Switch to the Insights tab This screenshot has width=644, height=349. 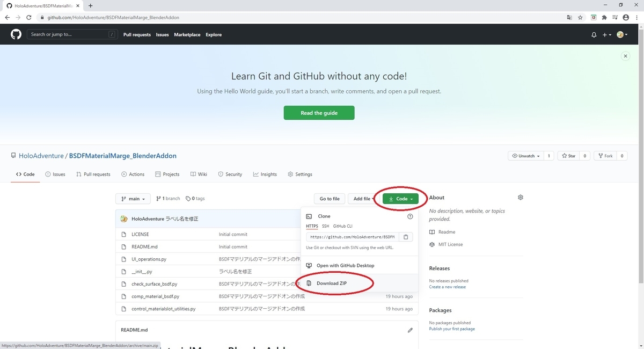pyautogui.click(x=265, y=174)
